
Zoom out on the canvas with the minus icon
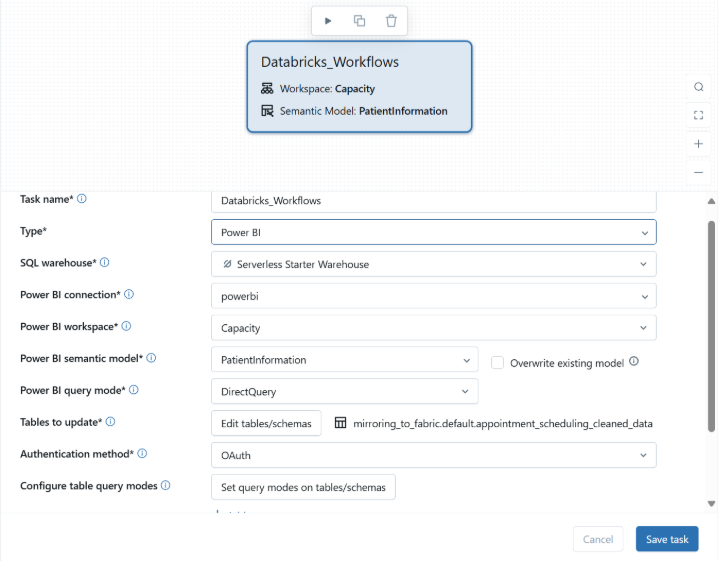pos(698,172)
